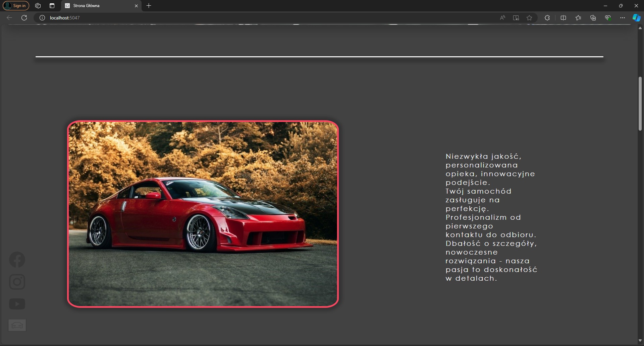Click the red sports car image
Screen dimensions: 644x346
pos(203,214)
